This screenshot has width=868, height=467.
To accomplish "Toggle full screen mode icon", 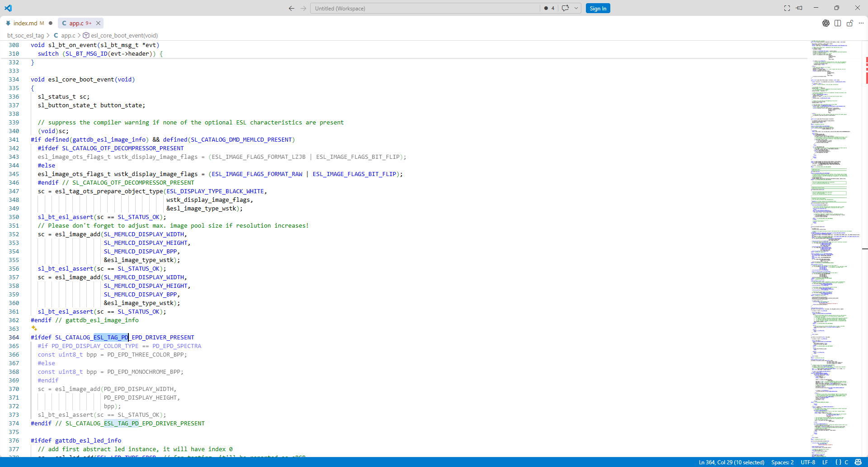I will point(787,8).
